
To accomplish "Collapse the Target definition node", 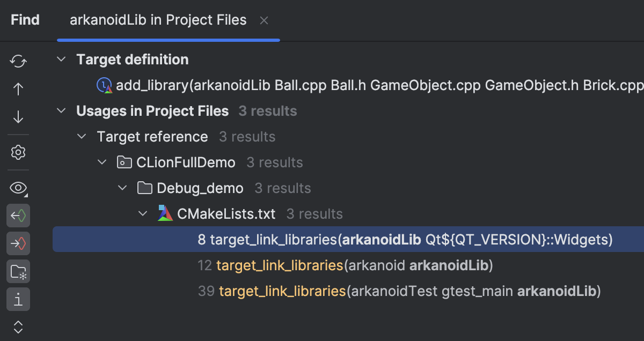I will 62,60.
